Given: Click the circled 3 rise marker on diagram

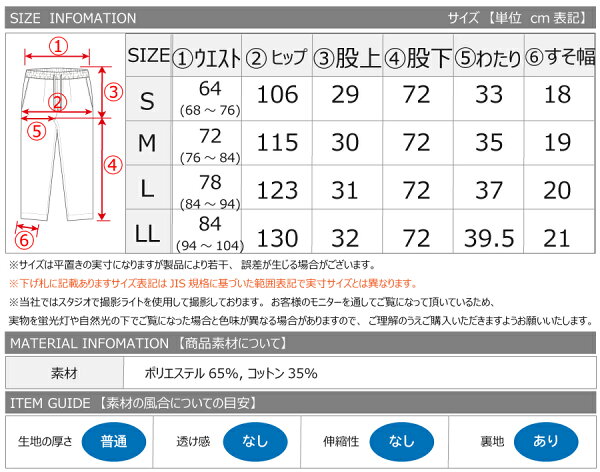Looking at the screenshot, I should click(114, 92).
